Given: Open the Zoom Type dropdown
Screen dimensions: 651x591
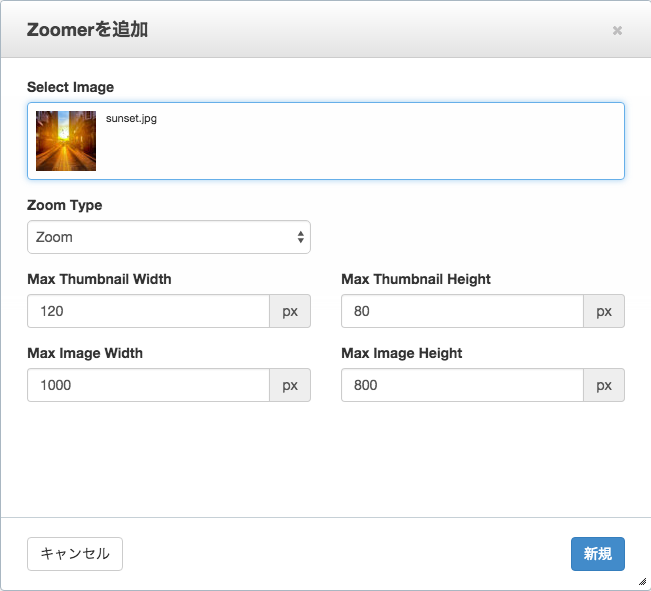Looking at the screenshot, I should pyautogui.click(x=169, y=237).
